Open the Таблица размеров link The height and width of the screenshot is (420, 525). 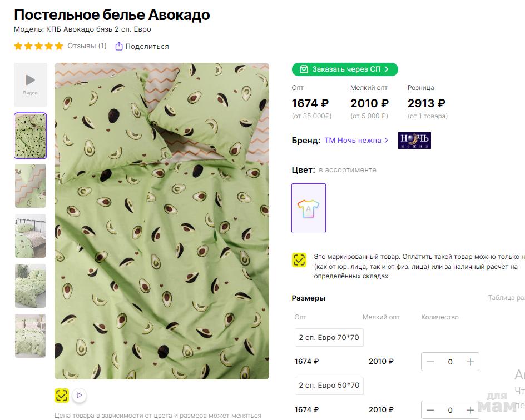[x=506, y=298]
